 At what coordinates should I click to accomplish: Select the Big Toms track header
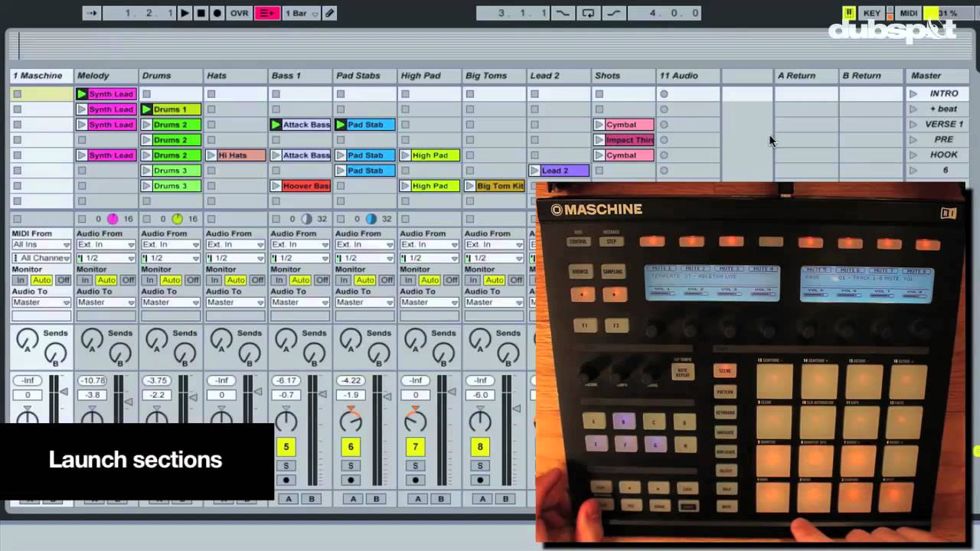coord(494,76)
